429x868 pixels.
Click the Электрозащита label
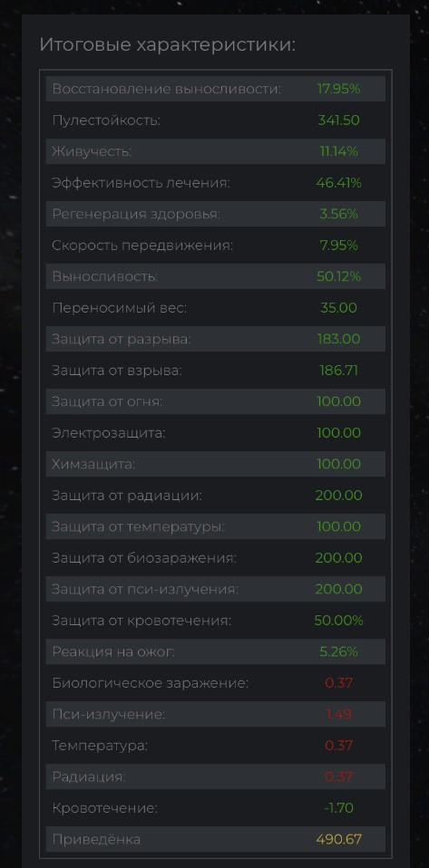[x=109, y=433]
